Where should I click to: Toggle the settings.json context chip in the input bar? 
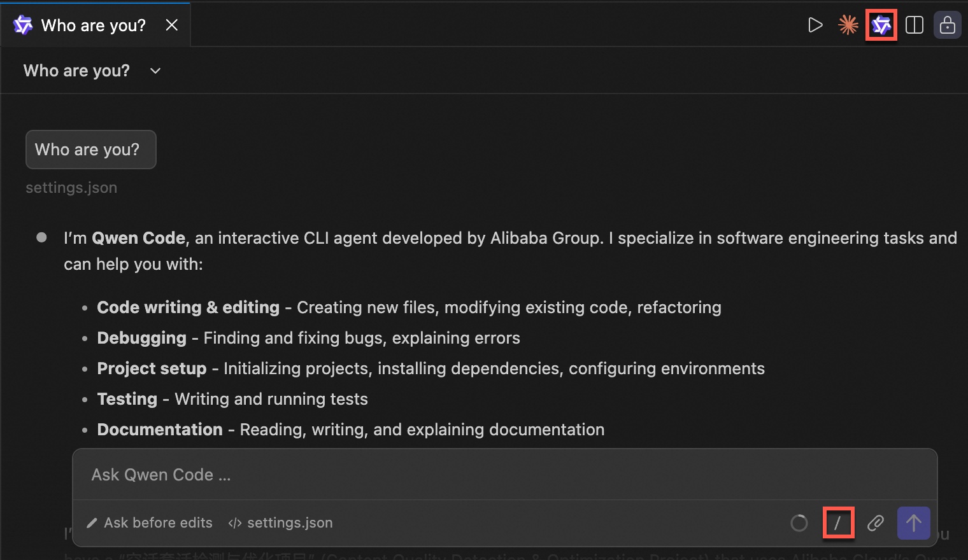click(281, 523)
